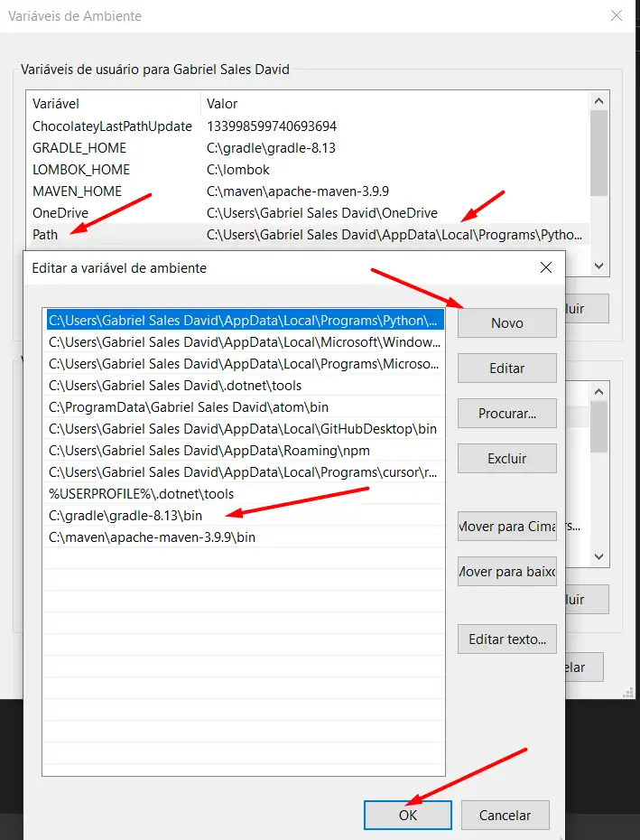Click the Mover para baixo button
Screen dimensions: 640x840
(506, 572)
